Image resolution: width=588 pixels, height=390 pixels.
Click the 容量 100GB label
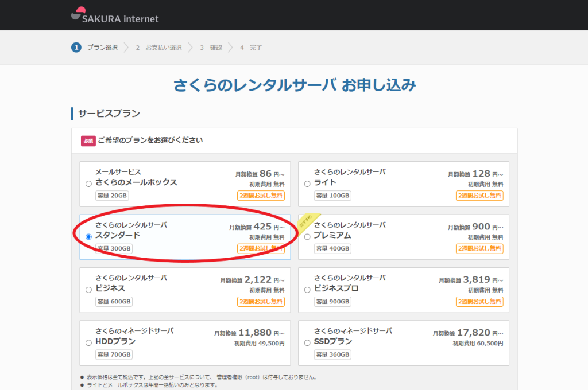point(332,196)
